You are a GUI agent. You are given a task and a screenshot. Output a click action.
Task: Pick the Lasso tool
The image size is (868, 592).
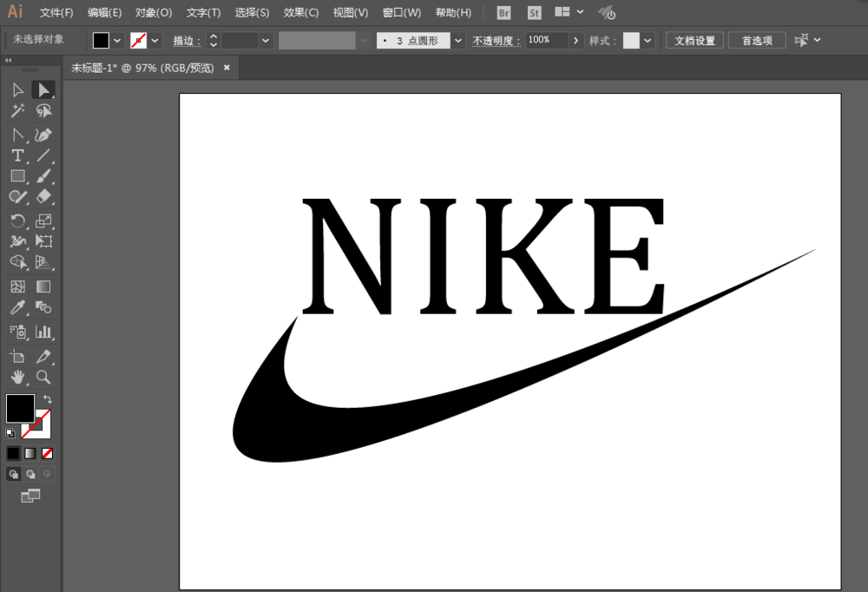click(x=43, y=111)
